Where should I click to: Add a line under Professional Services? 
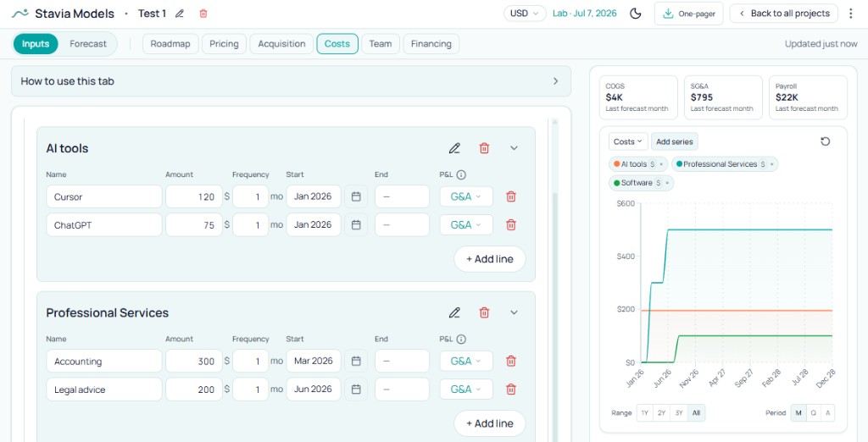point(489,423)
